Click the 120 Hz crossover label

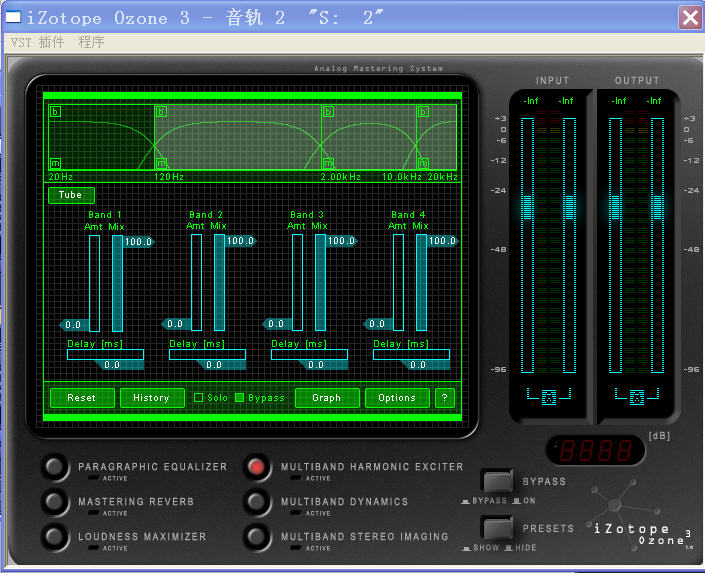(169, 177)
